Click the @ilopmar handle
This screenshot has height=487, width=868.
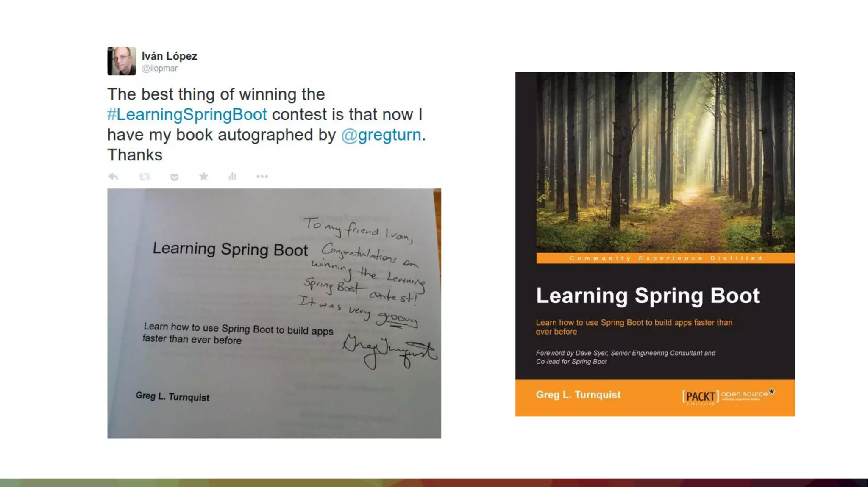pyautogui.click(x=159, y=69)
